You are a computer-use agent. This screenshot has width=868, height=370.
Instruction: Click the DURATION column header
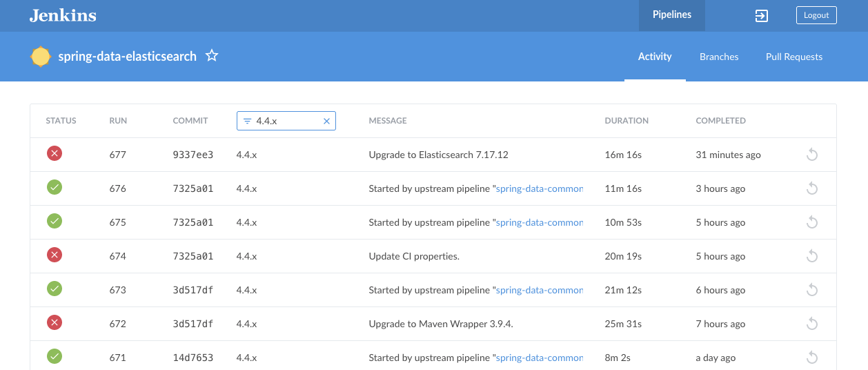(627, 120)
